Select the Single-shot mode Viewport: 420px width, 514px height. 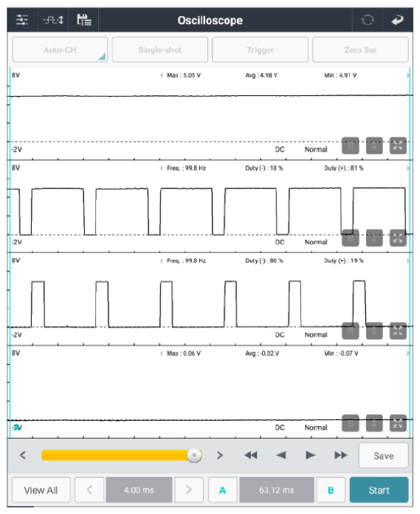[x=160, y=49]
